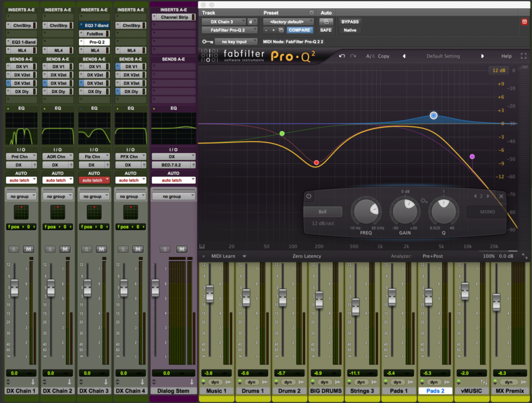Click the Zero Latency processing mode

(x=307, y=256)
